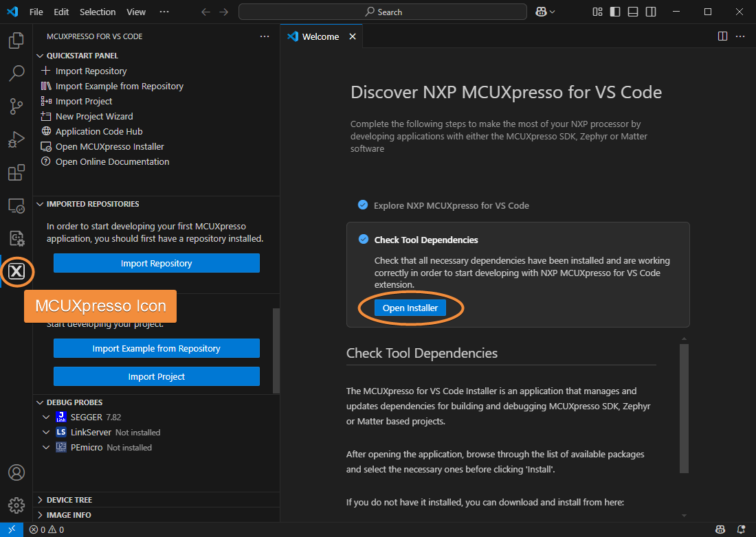Open the Explorer view in activity bar
The image size is (756, 537).
tap(16, 41)
